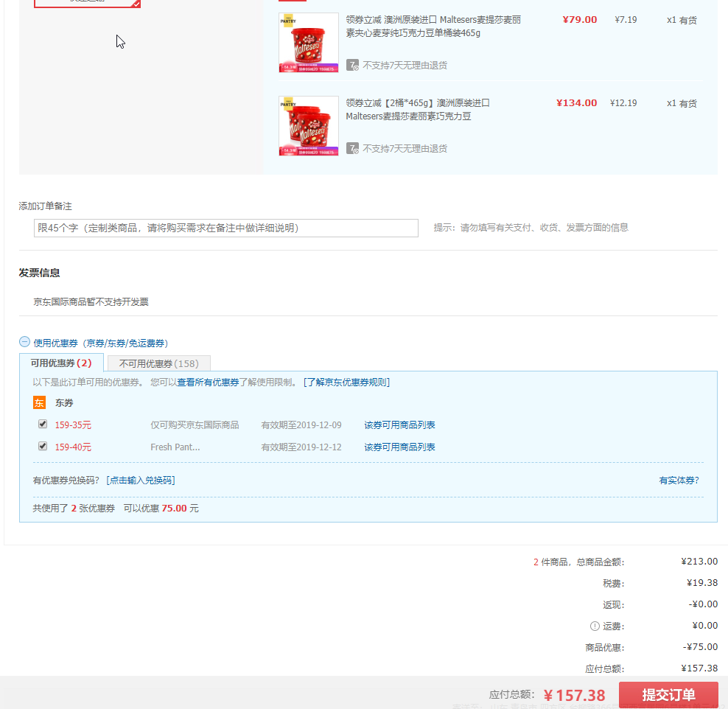Click the large red ¥157.38 payable total
This screenshot has height=709, width=728.
(x=574, y=695)
